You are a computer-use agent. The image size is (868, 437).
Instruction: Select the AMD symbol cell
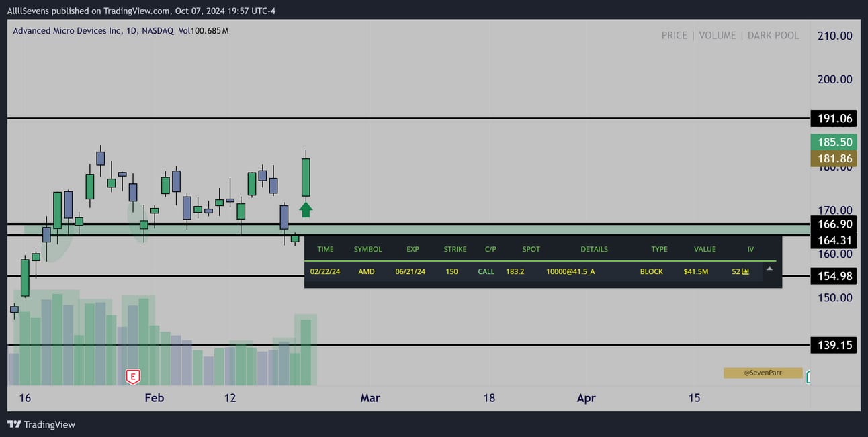tap(367, 271)
